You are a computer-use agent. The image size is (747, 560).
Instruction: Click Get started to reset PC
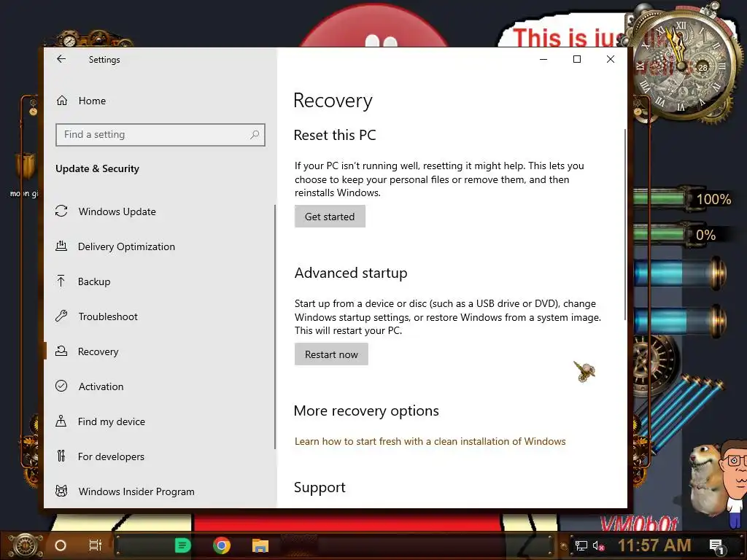tap(330, 217)
